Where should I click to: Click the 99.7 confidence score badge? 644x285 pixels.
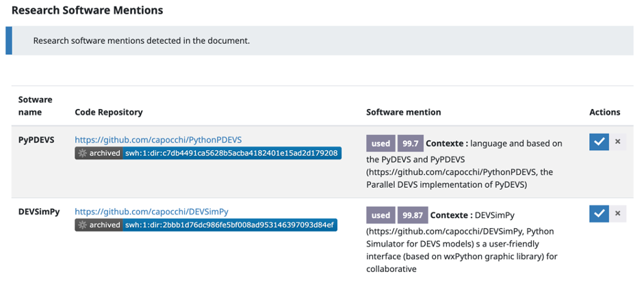(410, 143)
